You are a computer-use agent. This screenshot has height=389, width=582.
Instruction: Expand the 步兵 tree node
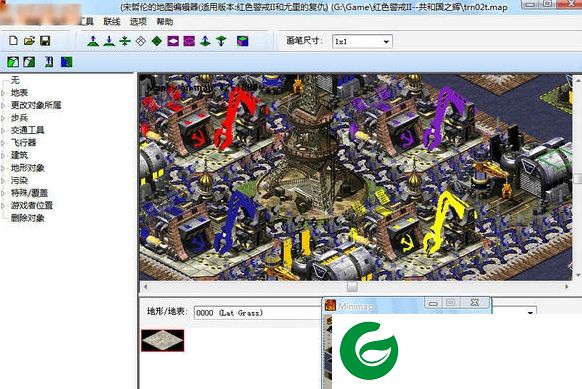coord(3,118)
